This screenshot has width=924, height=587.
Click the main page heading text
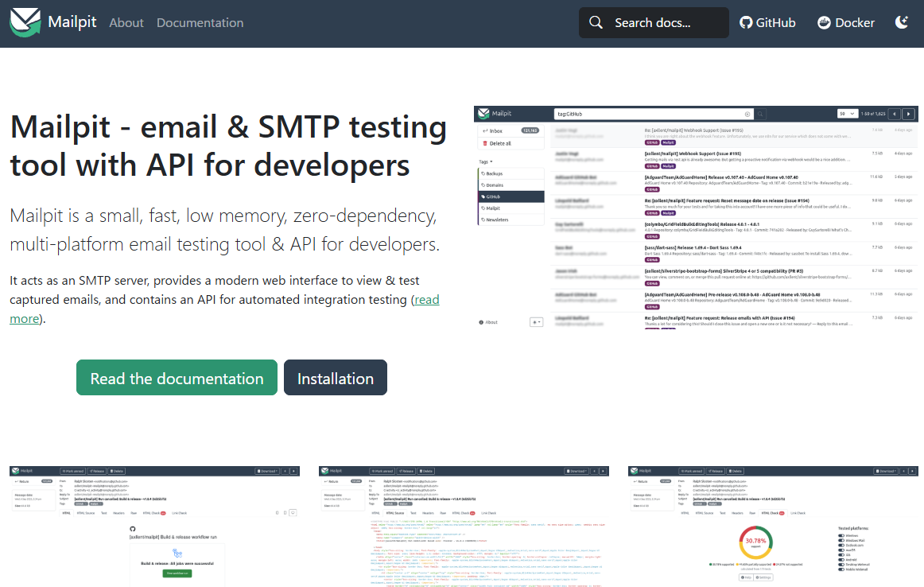[229, 146]
